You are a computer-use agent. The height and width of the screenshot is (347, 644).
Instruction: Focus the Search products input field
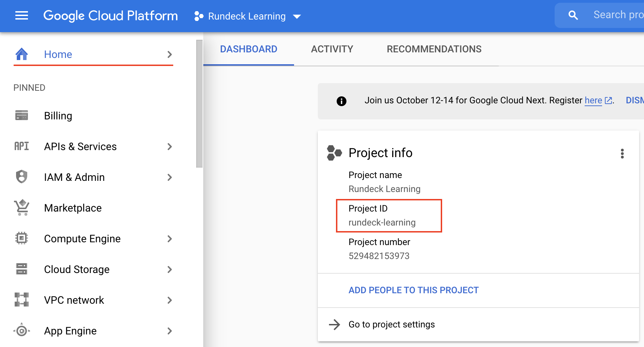tap(618, 15)
